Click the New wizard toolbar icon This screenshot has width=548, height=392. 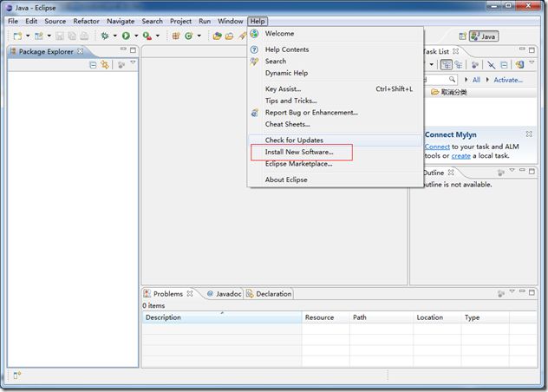[x=17, y=36]
